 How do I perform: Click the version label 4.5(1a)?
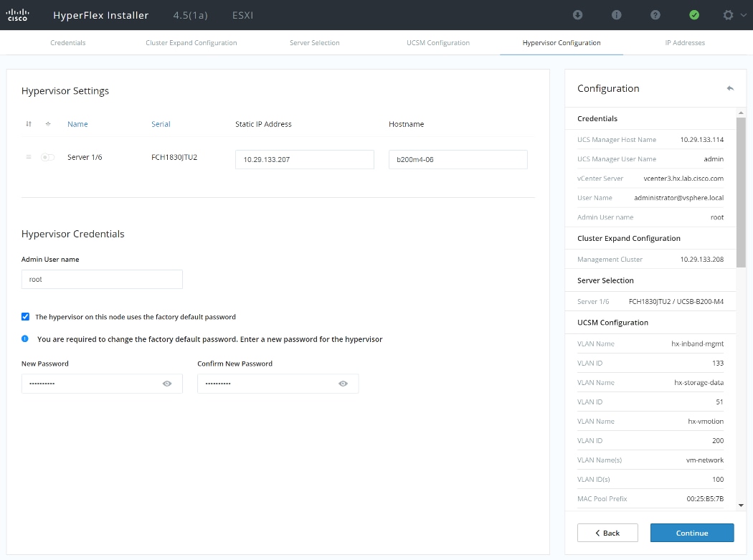[190, 15]
